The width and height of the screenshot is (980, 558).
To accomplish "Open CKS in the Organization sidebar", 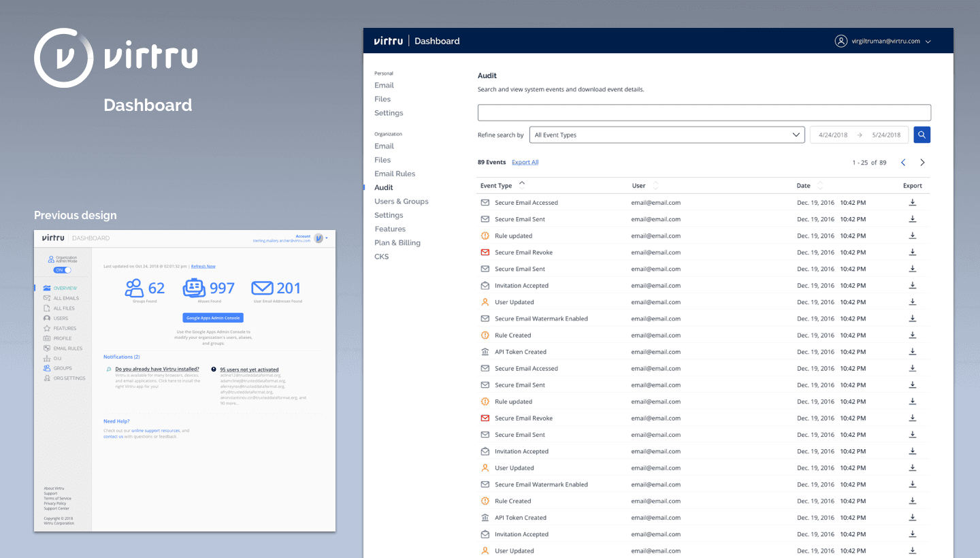I will coord(382,257).
